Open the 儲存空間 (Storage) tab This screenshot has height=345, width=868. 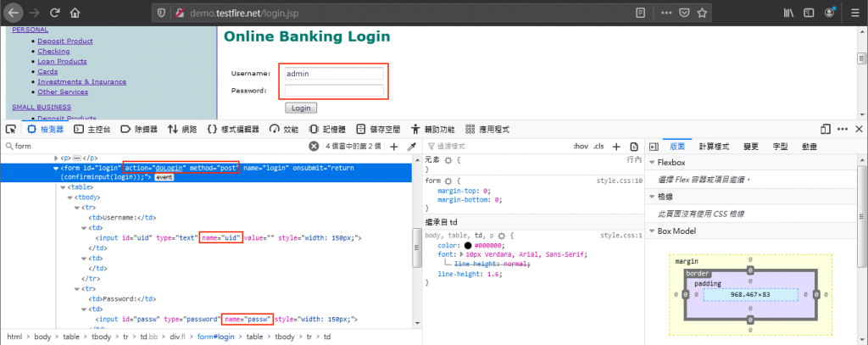[x=378, y=129]
